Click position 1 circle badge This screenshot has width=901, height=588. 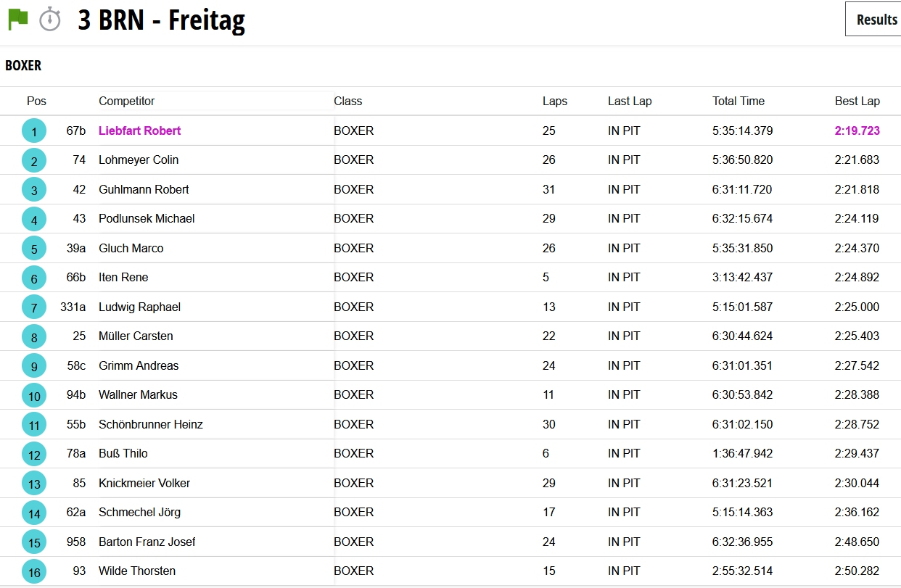[x=34, y=131]
